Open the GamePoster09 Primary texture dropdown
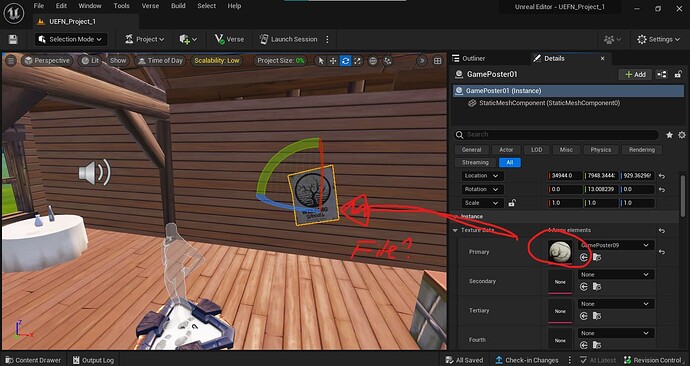 (x=616, y=245)
